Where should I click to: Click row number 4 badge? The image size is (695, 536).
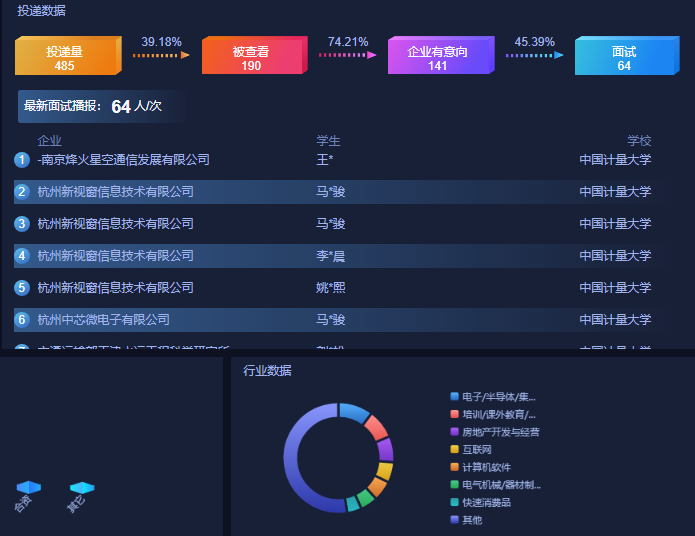22,256
